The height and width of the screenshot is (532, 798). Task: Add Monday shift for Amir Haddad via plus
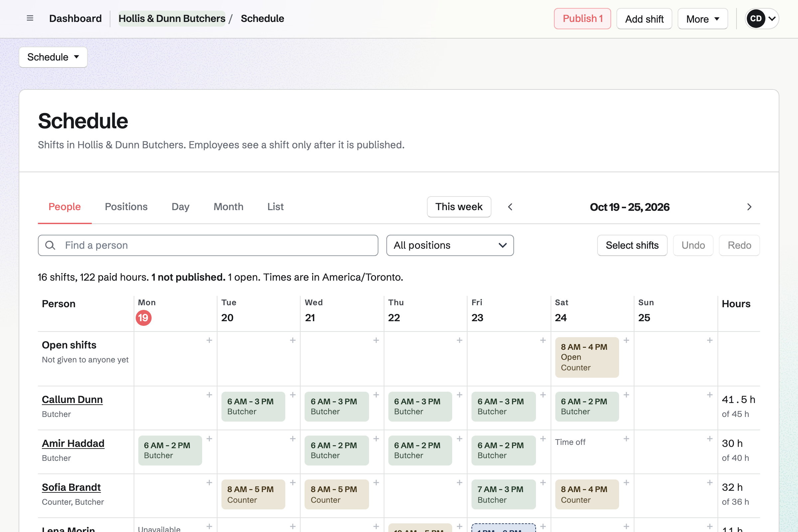(x=209, y=439)
